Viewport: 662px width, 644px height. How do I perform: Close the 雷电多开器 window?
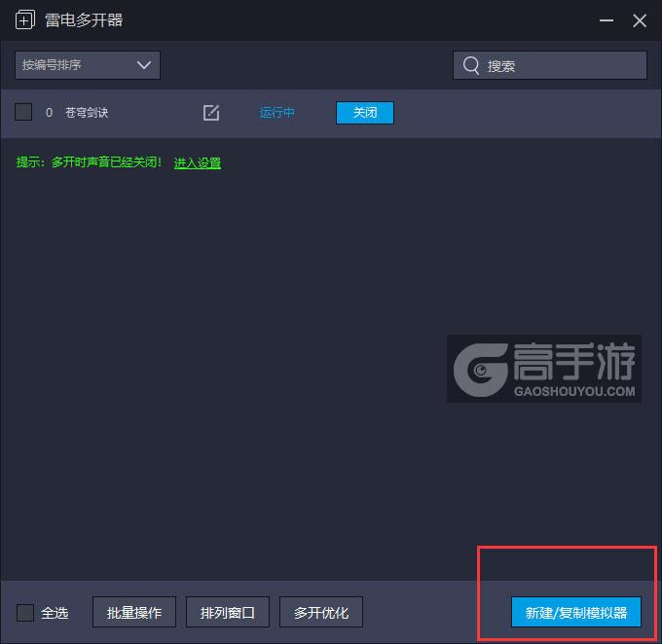click(x=640, y=20)
